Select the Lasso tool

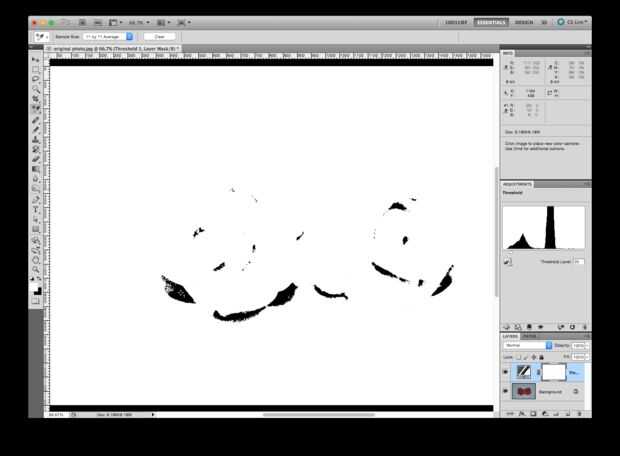tap(36, 79)
